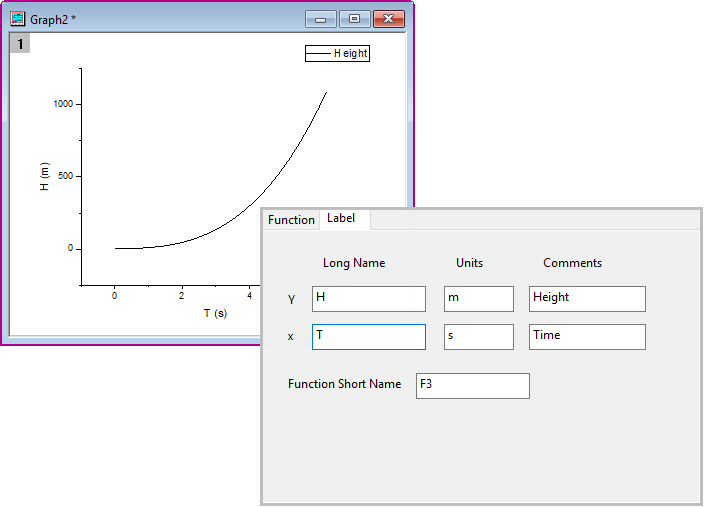Select layer 1 icon in Graph2
This screenshot has height=507, width=705.
click(20, 44)
